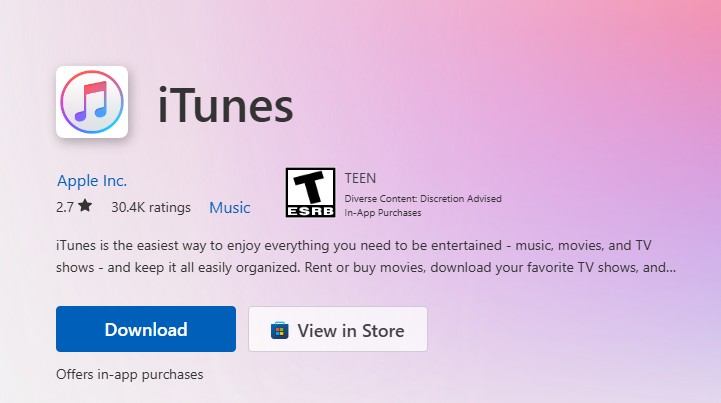Click the TEEN rating label
This screenshot has height=403, width=721.
(360, 179)
